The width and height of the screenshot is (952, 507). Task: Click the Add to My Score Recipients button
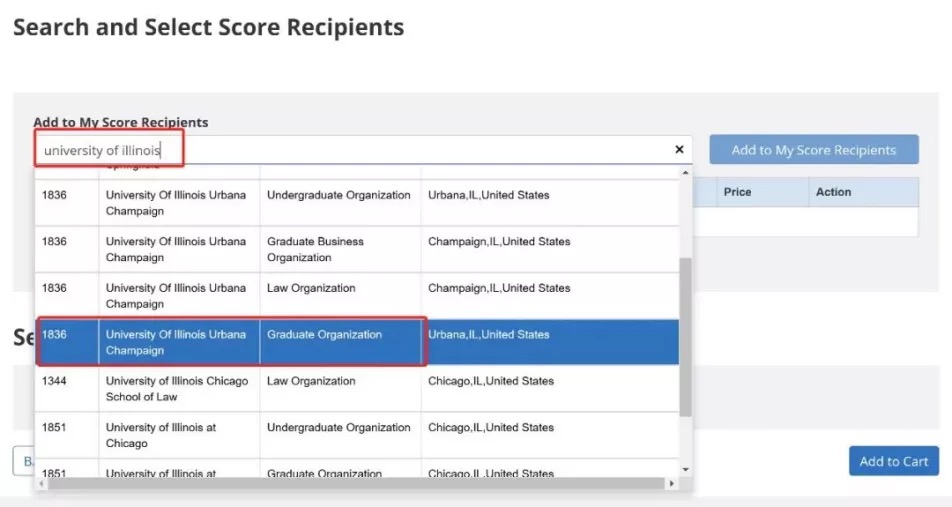pos(814,150)
